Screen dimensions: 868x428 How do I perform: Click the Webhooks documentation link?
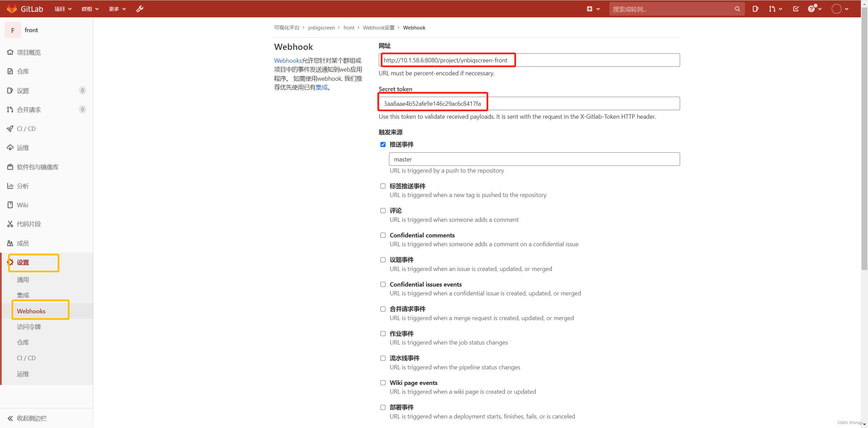[288, 60]
